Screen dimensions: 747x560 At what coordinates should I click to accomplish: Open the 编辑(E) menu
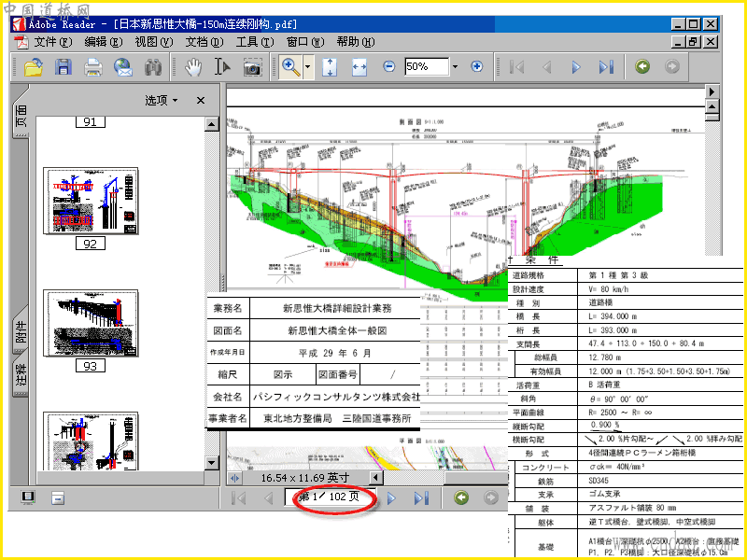click(x=103, y=42)
